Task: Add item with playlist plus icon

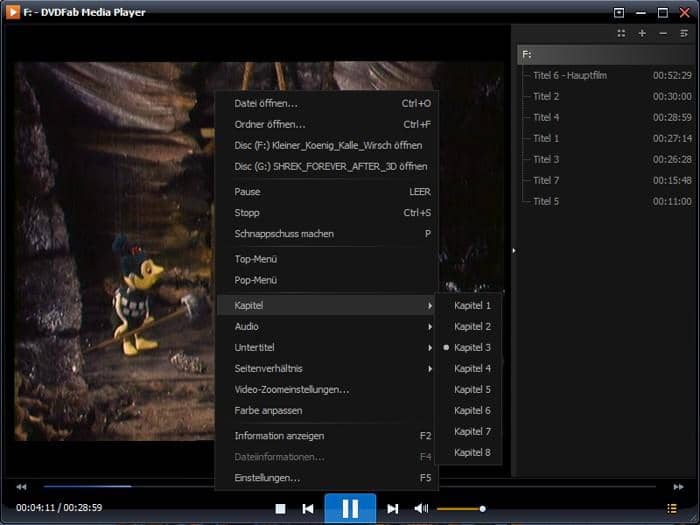Action: click(642, 33)
